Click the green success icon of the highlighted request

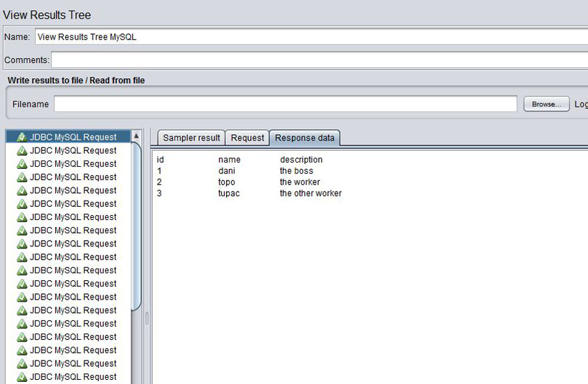tap(21, 137)
